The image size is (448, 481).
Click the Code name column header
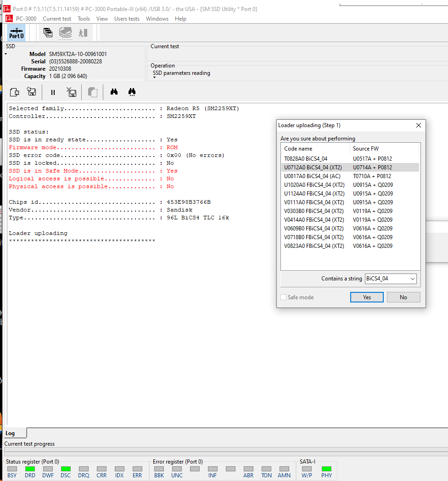click(315, 148)
